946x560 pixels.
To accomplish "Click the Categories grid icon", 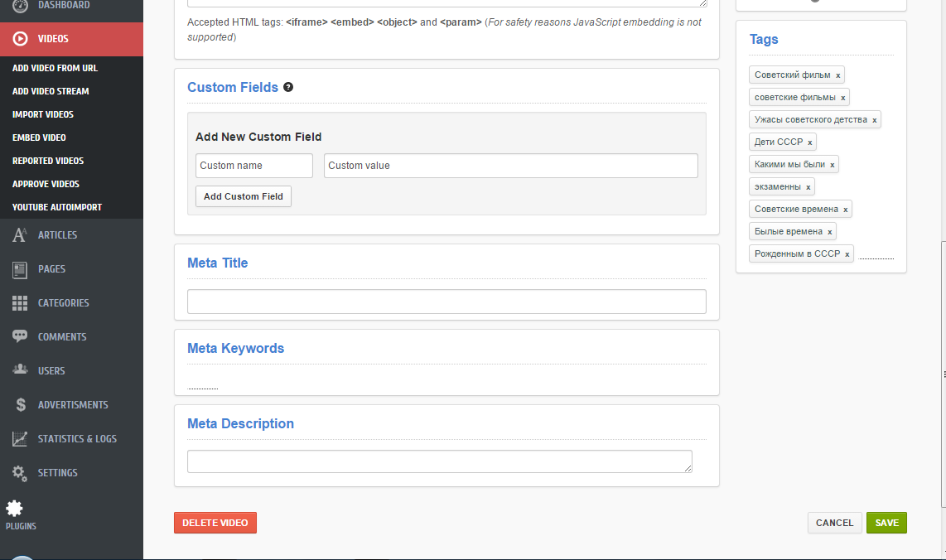I will [x=21, y=303].
